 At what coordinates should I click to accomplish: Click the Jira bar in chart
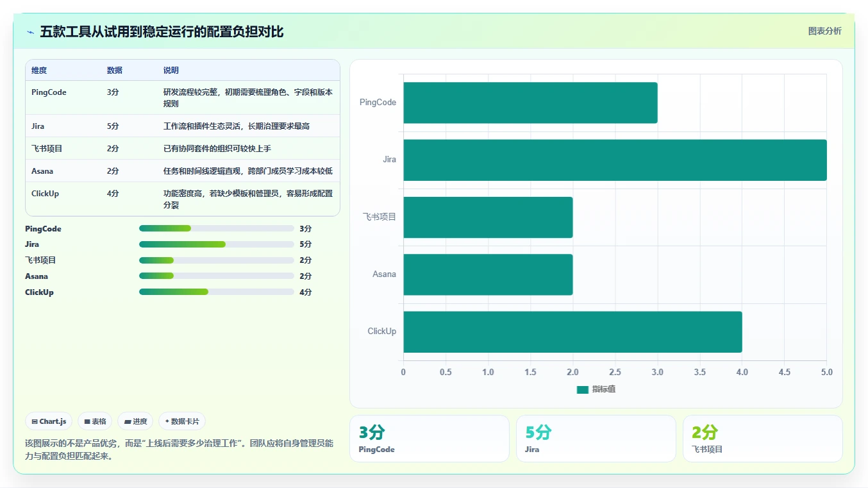coord(615,160)
